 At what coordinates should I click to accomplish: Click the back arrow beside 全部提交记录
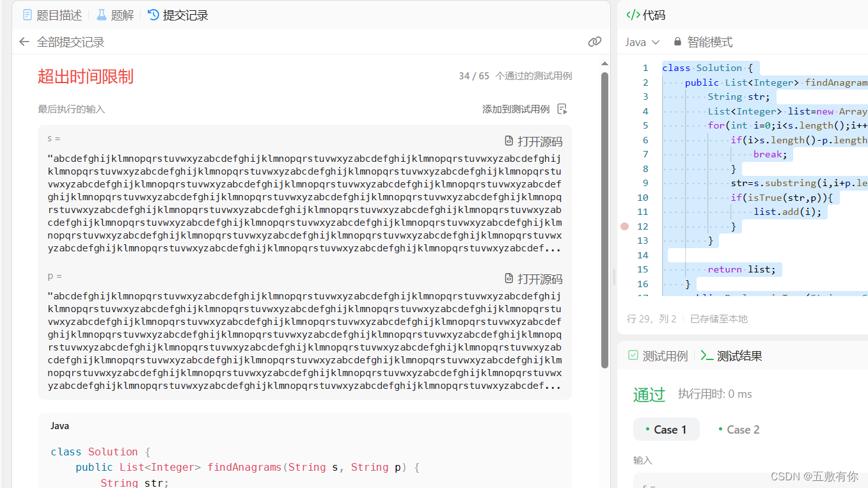coord(24,41)
